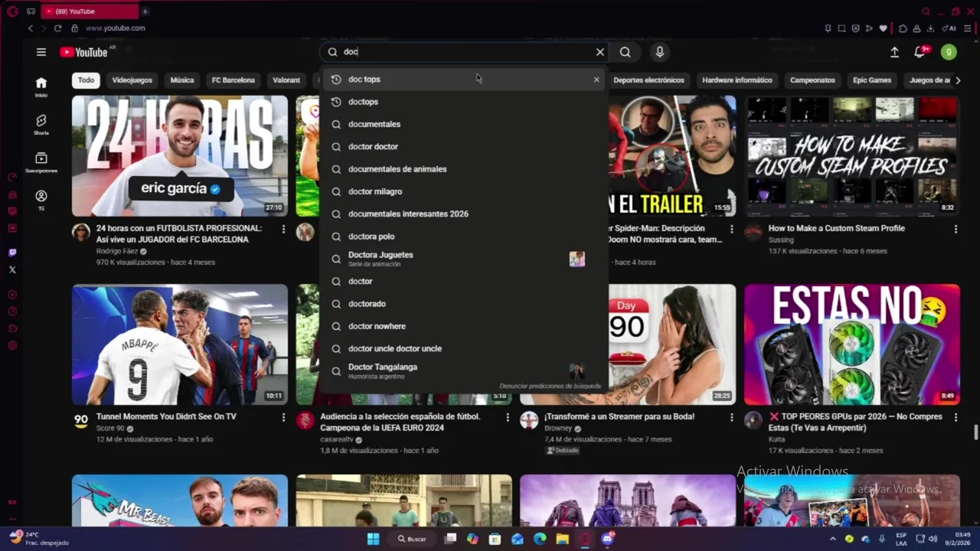Screen dimensions: 980x551
Task: Pick the 'doctor milagro' suggestion
Action: click(x=462, y=191)
